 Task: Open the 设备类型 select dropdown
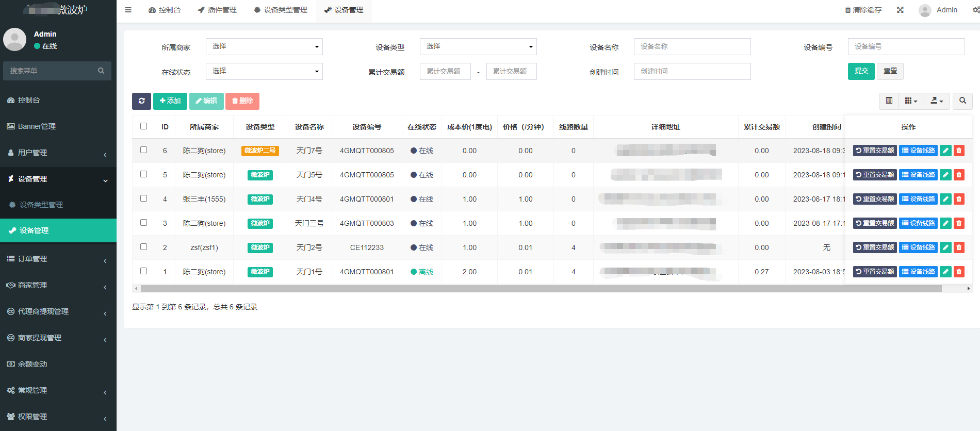478,46
